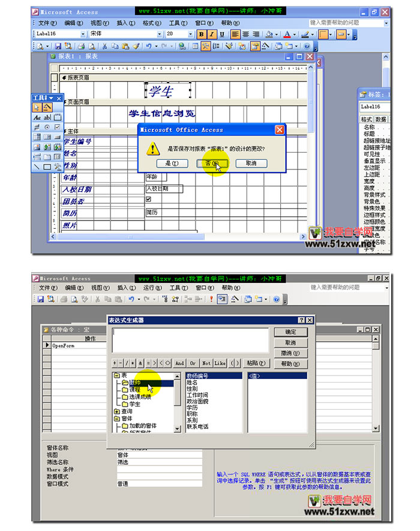Select the Label (Aa) tool in toolbox
Image resolution: width=420 pixels, height=531 pixels.
[x=37, y=118]
